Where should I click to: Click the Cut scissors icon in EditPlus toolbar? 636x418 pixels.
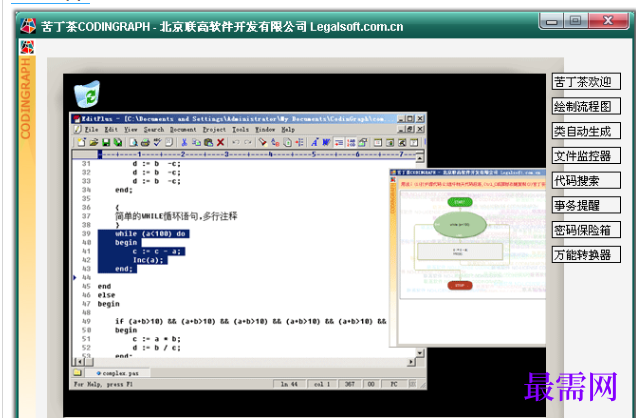pyautogui.click(x=184, y=142)
